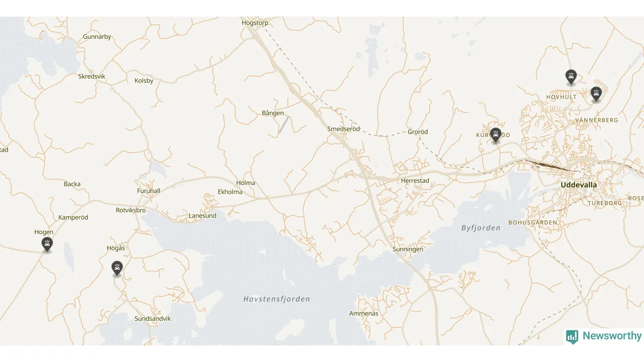
Task: Click the Lanesund place label
Action: pos(202,216)
